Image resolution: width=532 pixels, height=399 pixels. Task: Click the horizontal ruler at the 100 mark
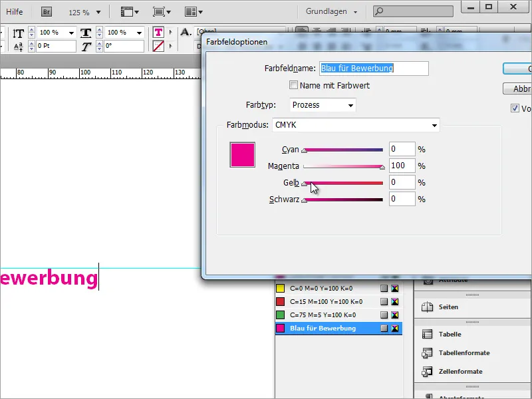point(85,72)
